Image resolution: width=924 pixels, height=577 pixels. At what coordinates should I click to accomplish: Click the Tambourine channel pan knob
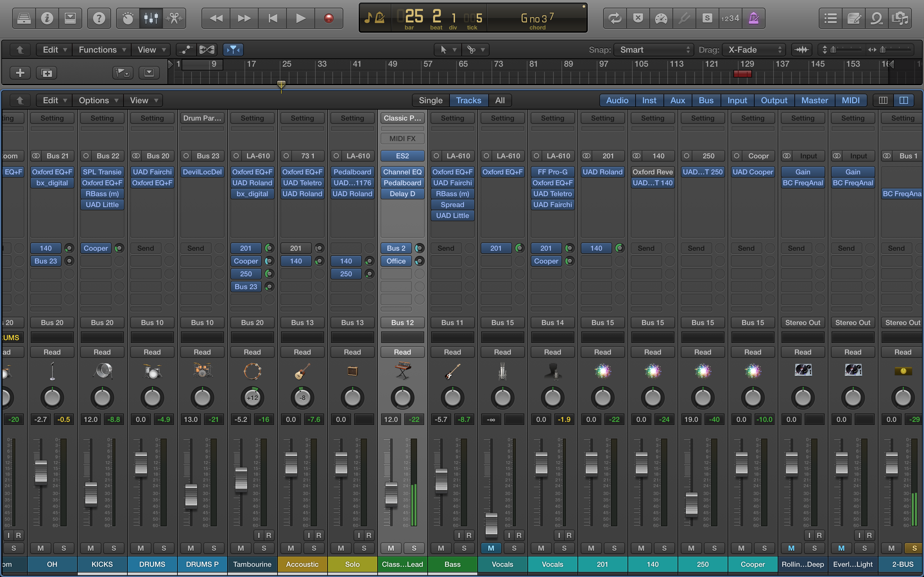click(252, 397)
